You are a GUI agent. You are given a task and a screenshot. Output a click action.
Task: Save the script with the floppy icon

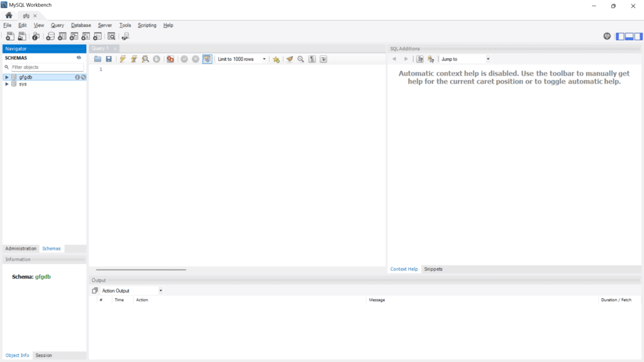[x=108, y=59]
